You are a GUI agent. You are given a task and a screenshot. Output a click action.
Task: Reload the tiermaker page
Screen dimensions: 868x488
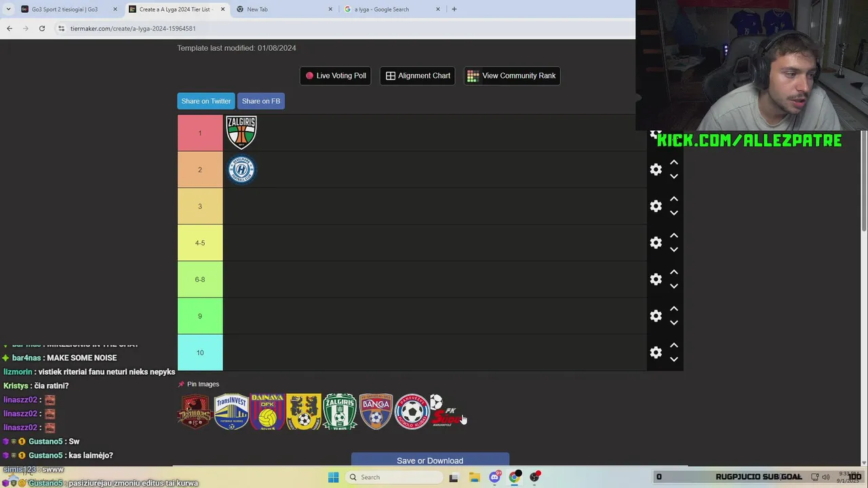(42, 28)
